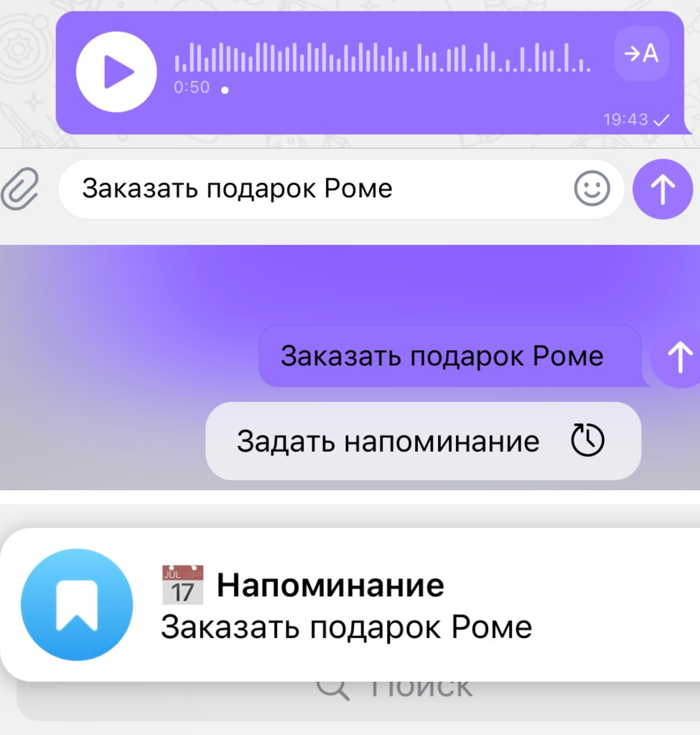700x735 pixels.
Task: Send the message with purple arrow button
Action: click(x=663, y=189)
